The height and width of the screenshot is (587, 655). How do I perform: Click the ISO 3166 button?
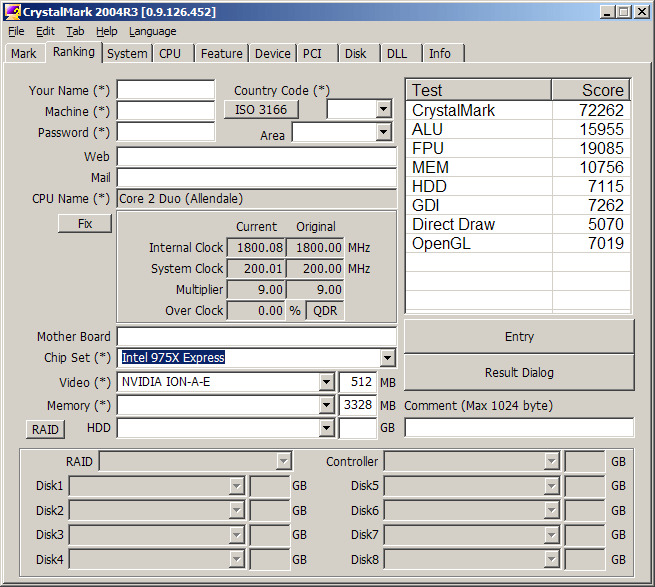[x=261, y=109]
